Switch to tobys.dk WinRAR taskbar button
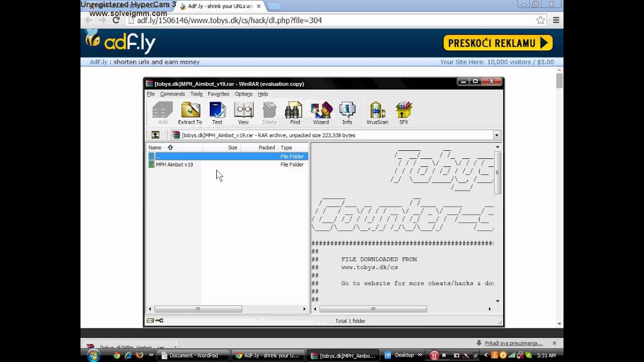This screenshot has width=644, height=362. click(x=343, y=355)
